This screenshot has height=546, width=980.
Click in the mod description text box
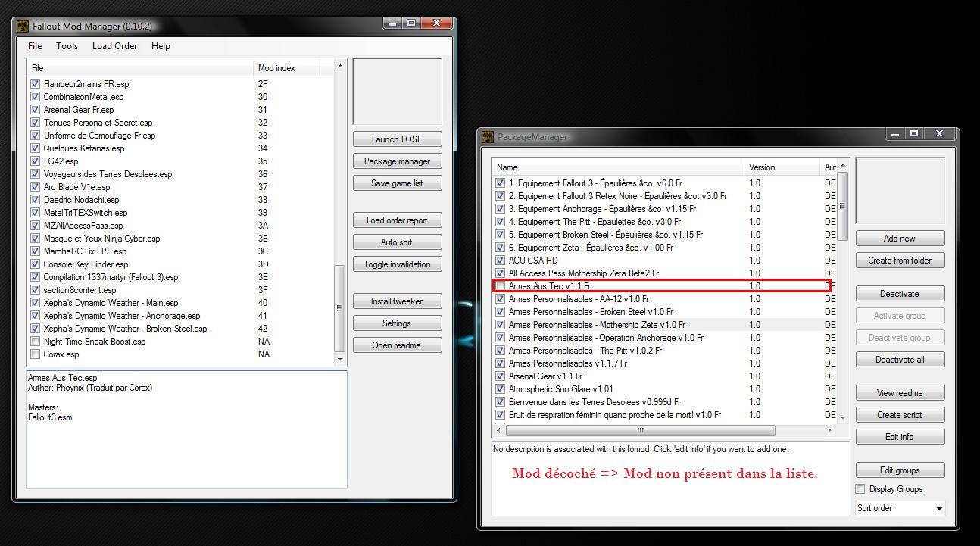[186, 447]
